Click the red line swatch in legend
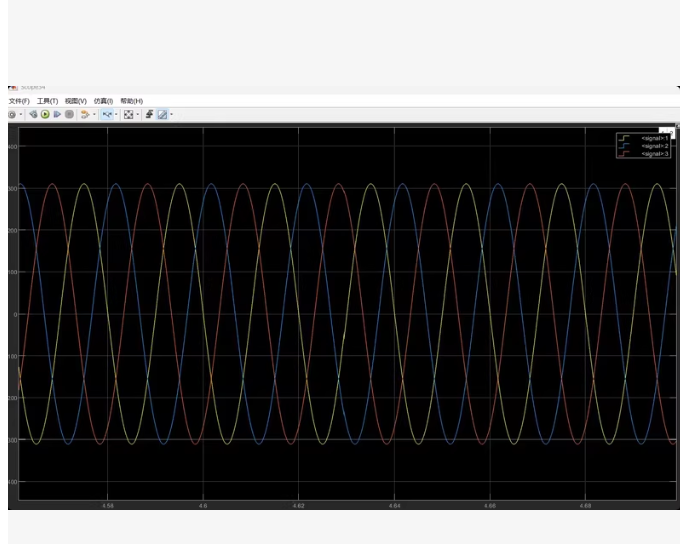Viewport: 694px width, 544px height. tap(624, 154)
